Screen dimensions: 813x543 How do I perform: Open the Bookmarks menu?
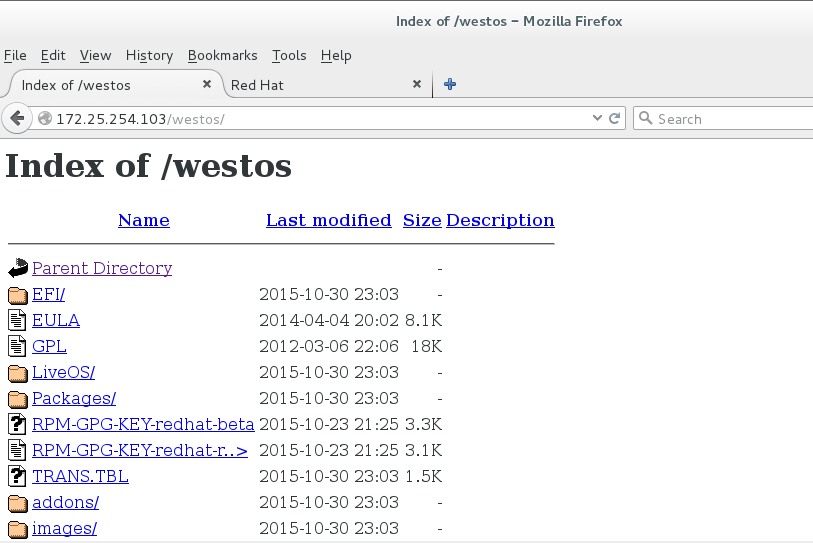(x=222, y=55)
